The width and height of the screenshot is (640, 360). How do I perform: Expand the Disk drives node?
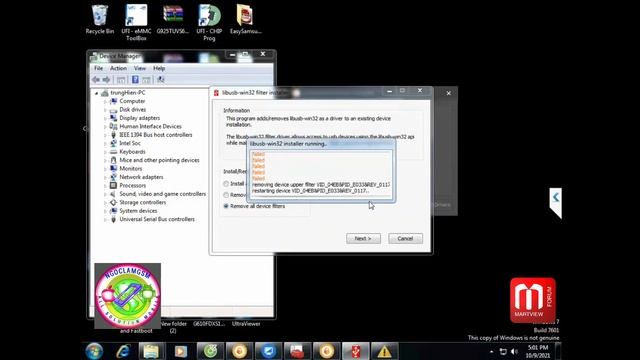(105, 110)
